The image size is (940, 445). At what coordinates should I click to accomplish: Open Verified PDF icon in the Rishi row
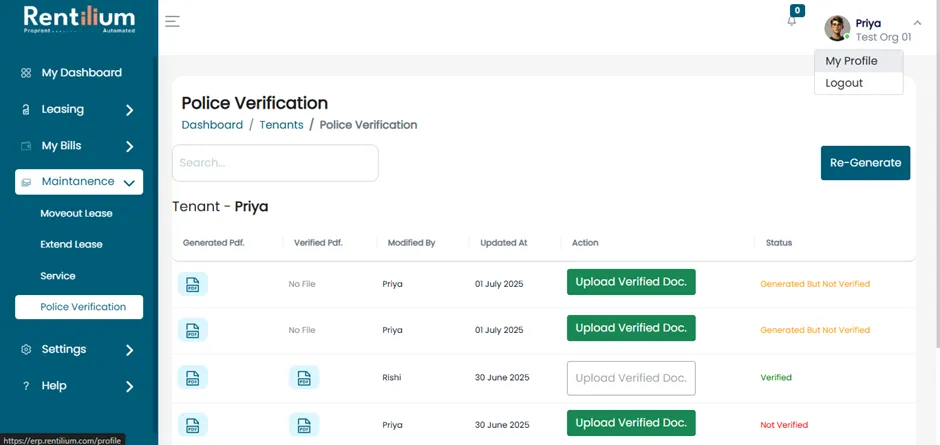(x=304, y=378)
